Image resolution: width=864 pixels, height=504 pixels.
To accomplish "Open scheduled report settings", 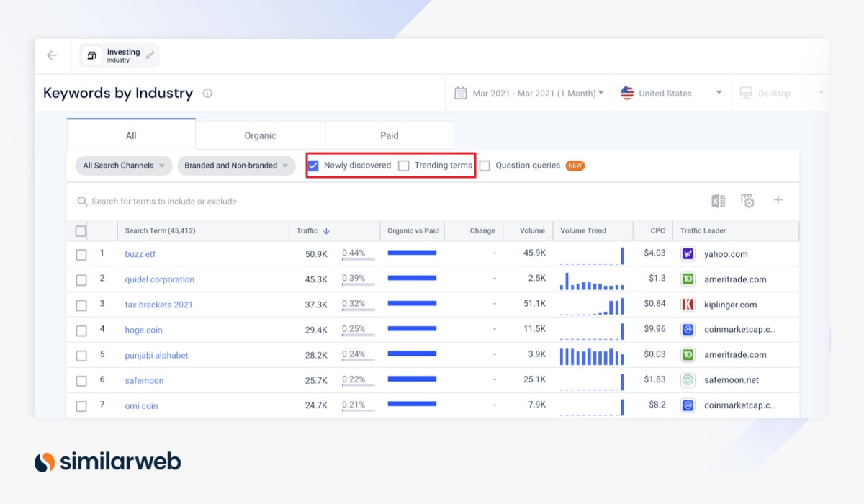I will coord(747,201).
